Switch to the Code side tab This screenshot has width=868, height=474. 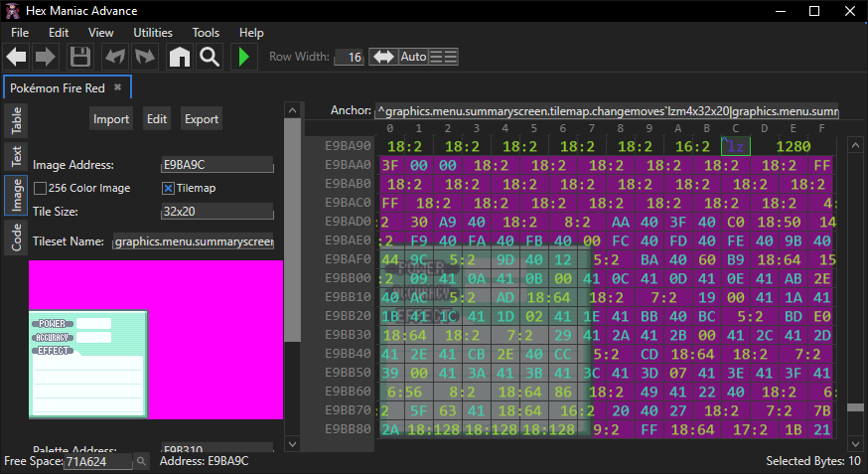[x=17, y=237]
